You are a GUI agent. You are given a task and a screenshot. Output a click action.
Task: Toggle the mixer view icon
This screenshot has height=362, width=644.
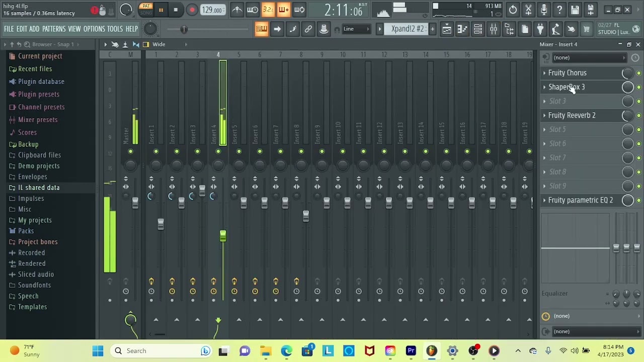[494, 29]
